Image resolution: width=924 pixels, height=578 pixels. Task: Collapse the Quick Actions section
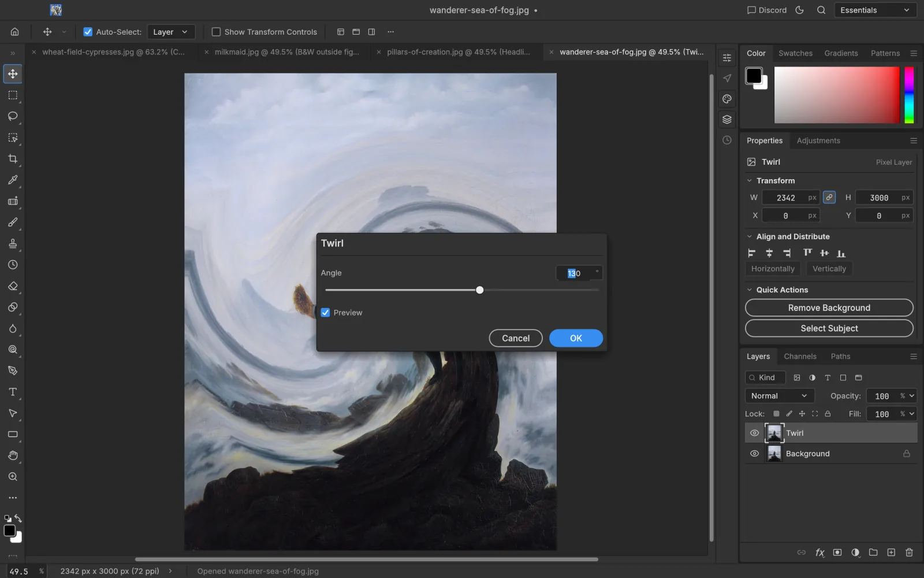click(x=750, y=290)
